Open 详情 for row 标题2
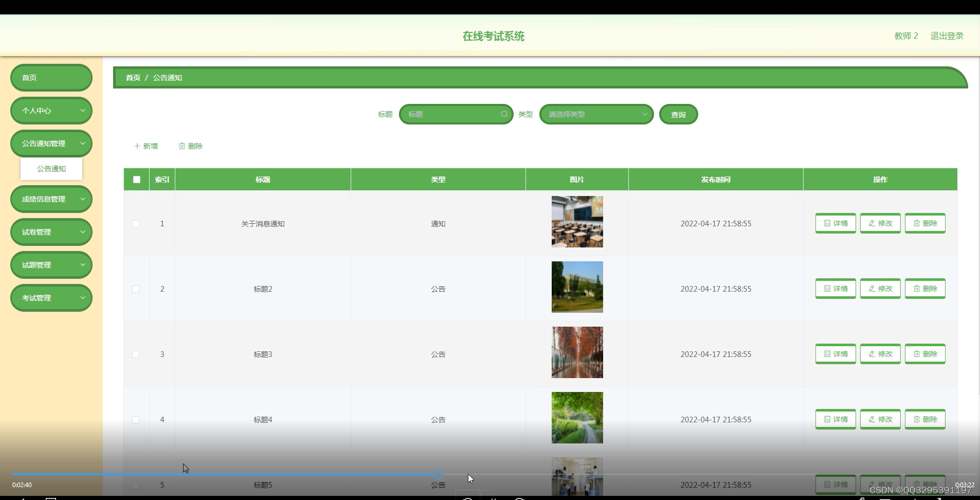This screenshot has width=980, height=500. tap(836, 289)
